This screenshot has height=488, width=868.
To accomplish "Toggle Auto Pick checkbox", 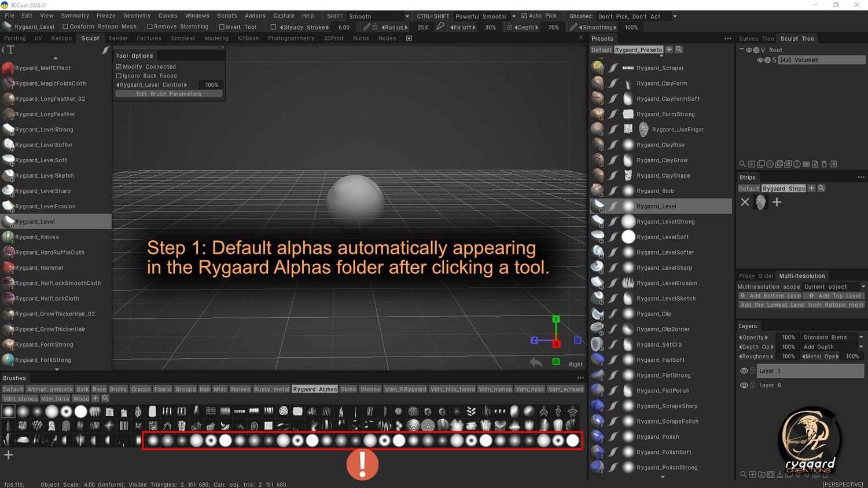I will (x=524, y=16).
